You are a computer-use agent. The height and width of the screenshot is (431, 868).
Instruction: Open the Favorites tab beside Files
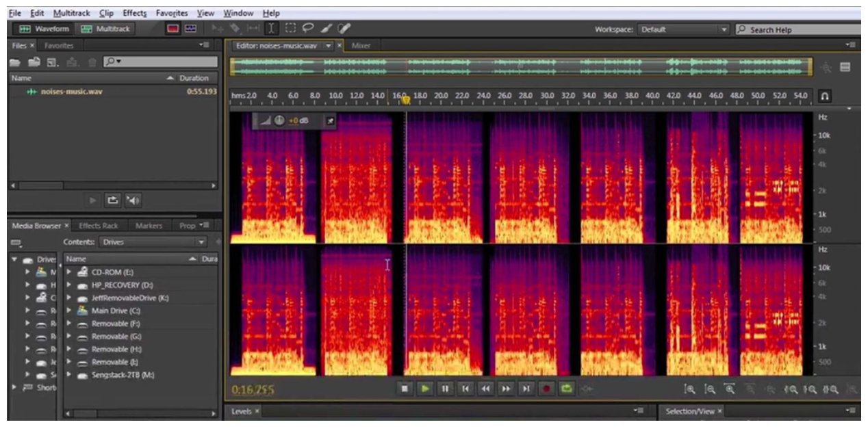point(59,46)
